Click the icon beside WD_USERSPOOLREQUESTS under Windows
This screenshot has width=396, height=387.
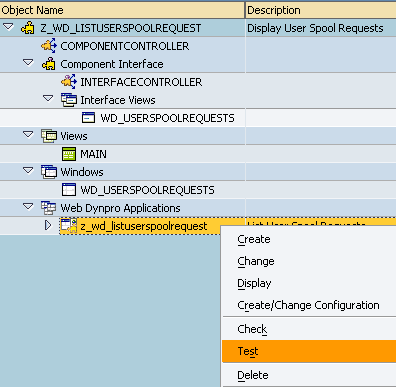coord(69,190)
